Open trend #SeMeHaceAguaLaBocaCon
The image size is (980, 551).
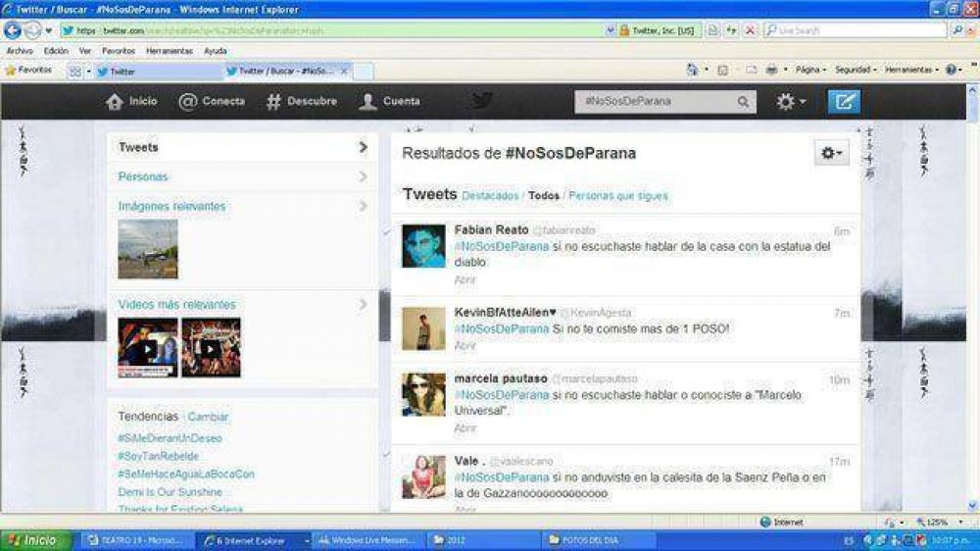point(186,475)
